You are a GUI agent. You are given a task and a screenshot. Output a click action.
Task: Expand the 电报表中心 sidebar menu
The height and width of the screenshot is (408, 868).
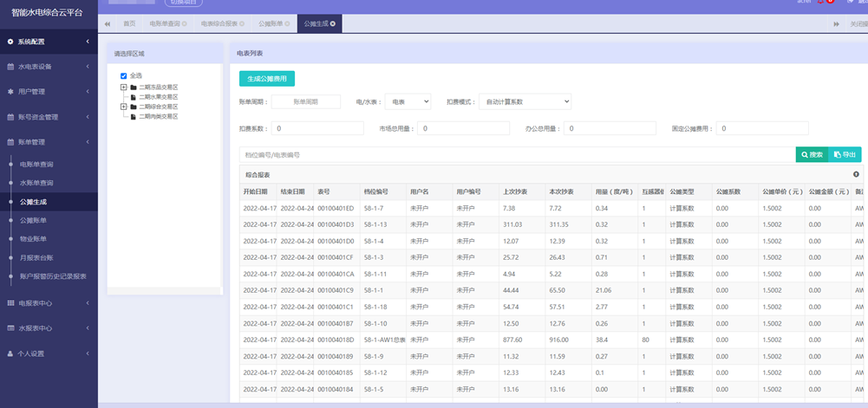click(49, 303)
